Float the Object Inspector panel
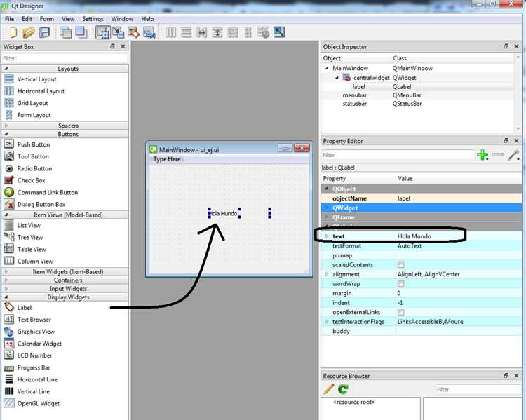Viewport: 526px width, 420px height. [x=506, y=46]
